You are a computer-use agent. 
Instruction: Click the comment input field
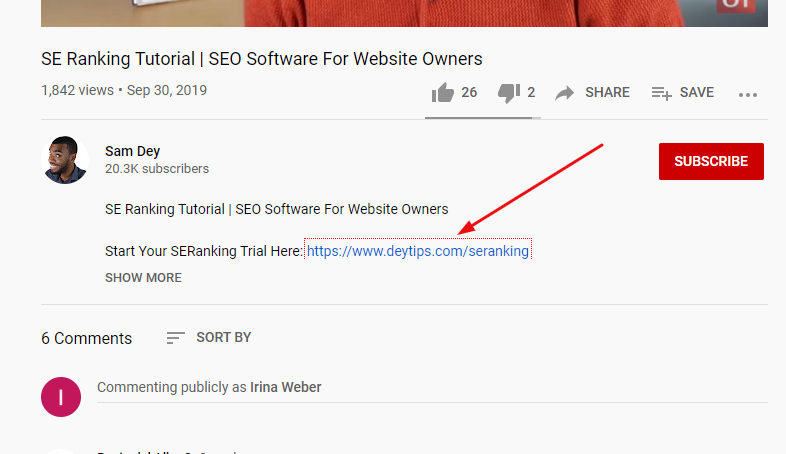[x=432, y=388]
